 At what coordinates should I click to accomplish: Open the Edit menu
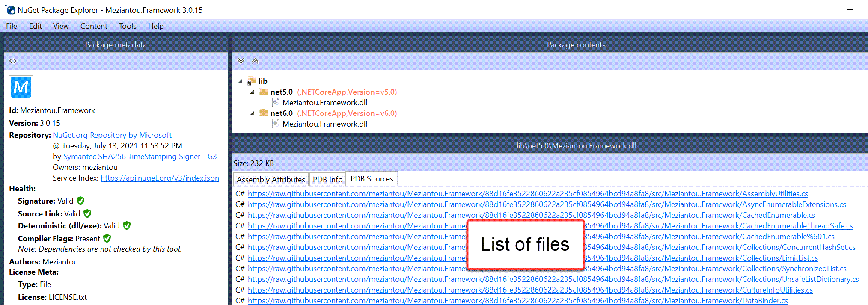click(36, 26)
